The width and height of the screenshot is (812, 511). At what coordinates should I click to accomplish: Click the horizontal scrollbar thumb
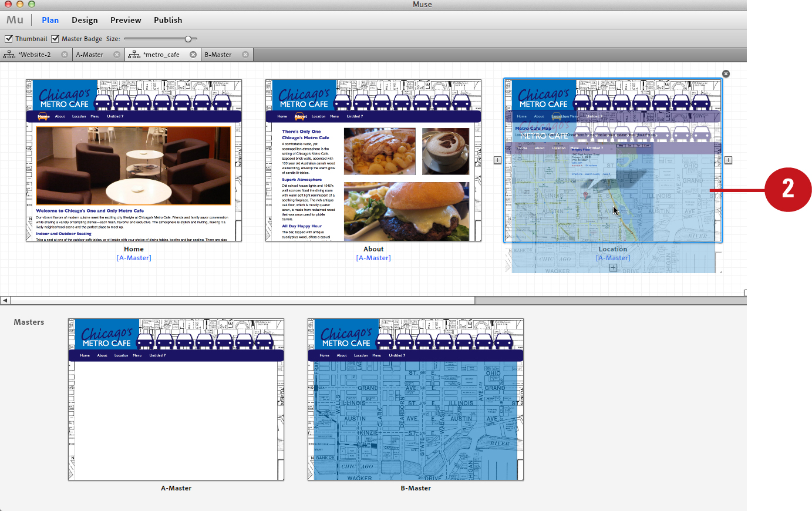242,300
